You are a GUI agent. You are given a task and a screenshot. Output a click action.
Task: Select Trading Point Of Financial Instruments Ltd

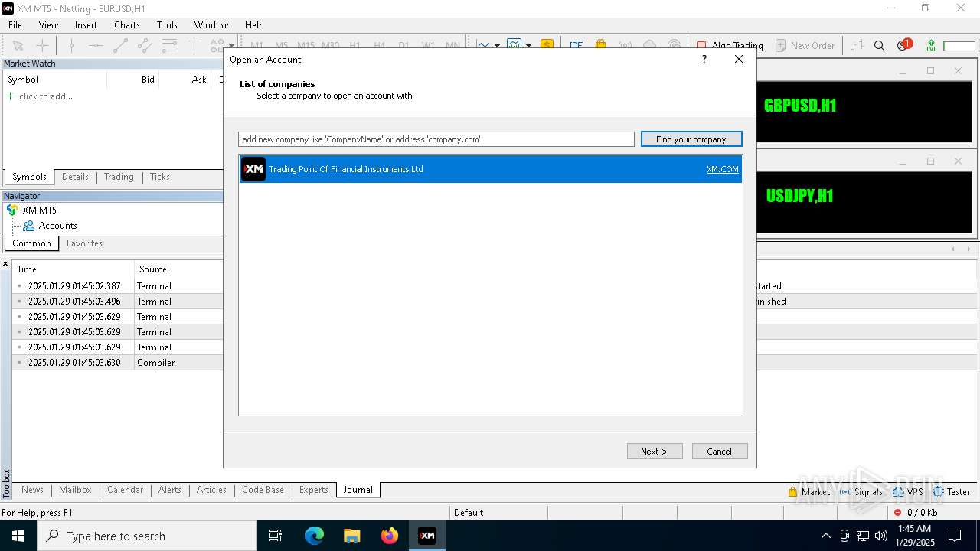[x=490, y=169]
